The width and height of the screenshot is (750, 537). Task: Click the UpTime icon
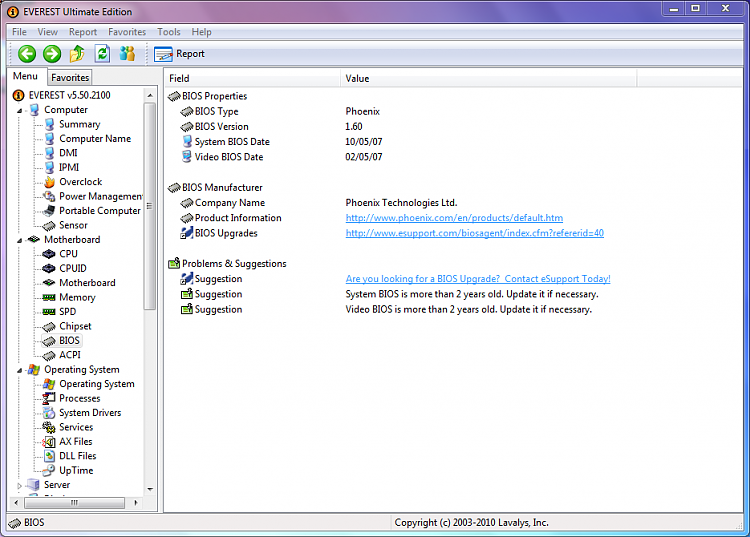coord(49,471)
